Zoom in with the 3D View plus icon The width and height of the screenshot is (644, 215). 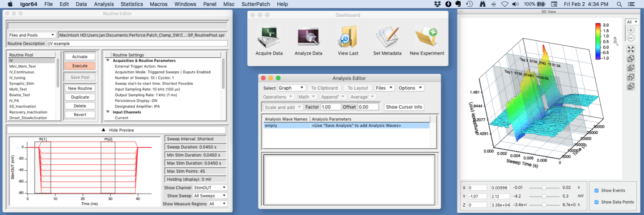pos(631,30)
